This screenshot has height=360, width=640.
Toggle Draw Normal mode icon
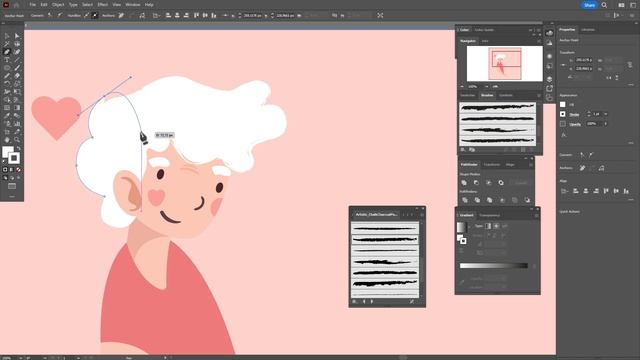point(5,178)
